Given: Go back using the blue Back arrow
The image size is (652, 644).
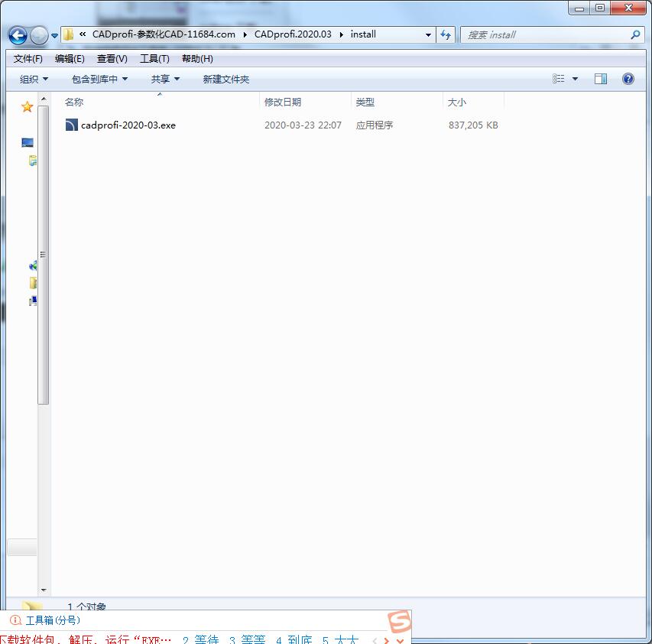Looking at the screenshot, I should [x=18, y=35].
